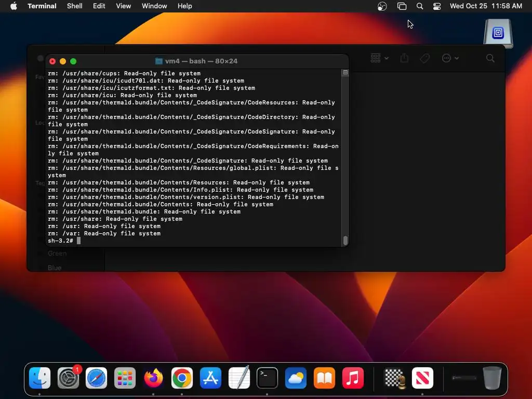The image size is (532, 399).
Task: Open the Edit menu
Action: (x=99, y=6)
